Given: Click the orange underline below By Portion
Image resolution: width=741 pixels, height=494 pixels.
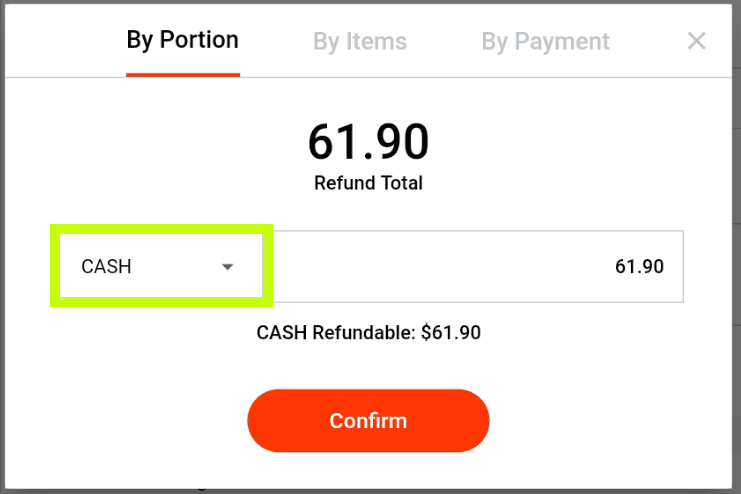Looking at the screenshot, I should click(183, 74).
